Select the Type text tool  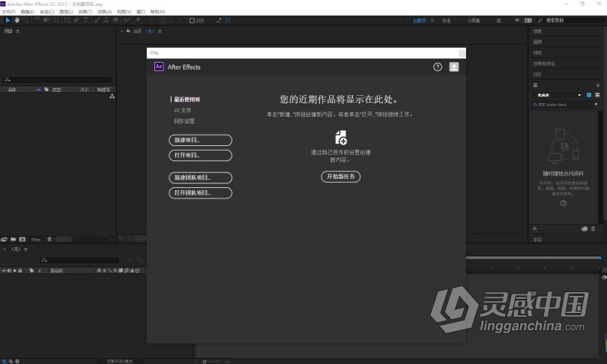pyautogui.click(x=85, y=20)
